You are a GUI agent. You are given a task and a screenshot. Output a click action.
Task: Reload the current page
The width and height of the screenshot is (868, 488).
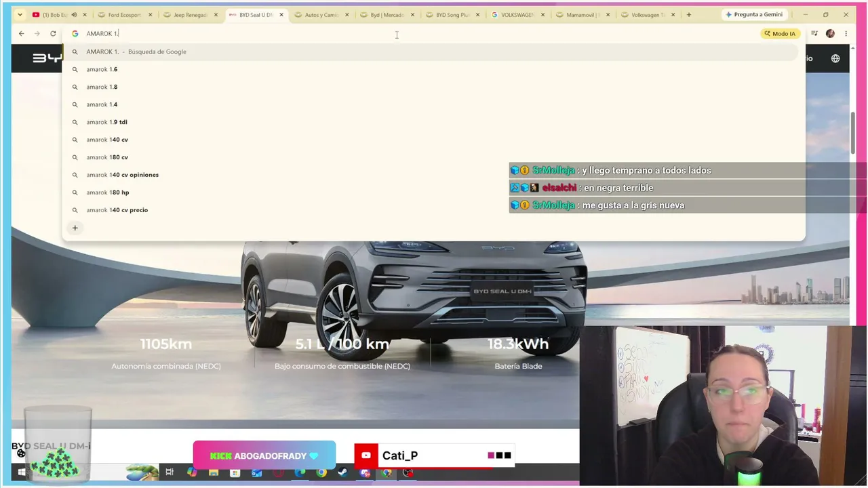tap(53, 33)
